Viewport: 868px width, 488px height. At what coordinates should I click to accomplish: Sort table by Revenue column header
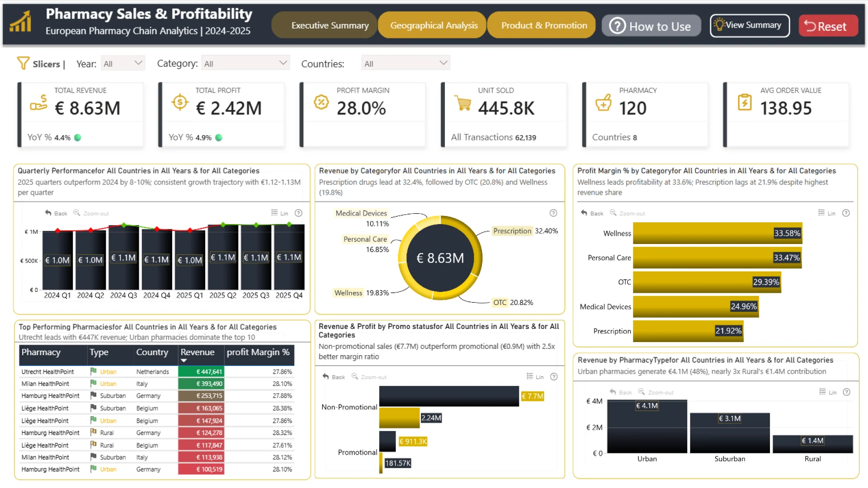198,352
